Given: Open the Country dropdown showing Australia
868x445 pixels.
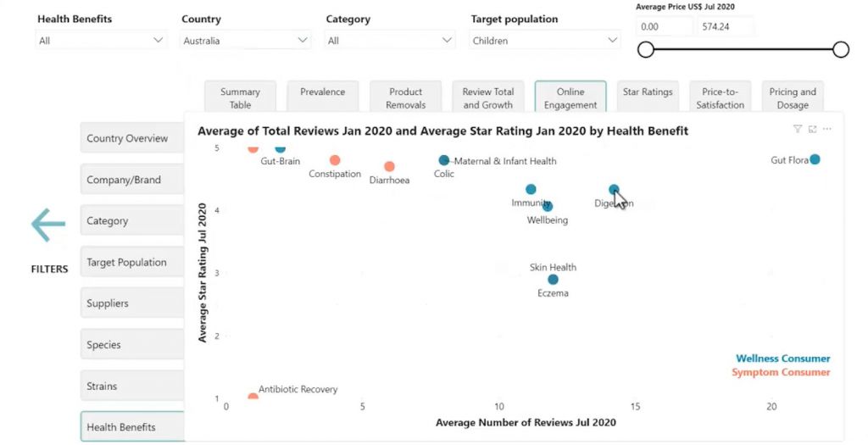Looking at the screenshot, I should click(245, 41).
